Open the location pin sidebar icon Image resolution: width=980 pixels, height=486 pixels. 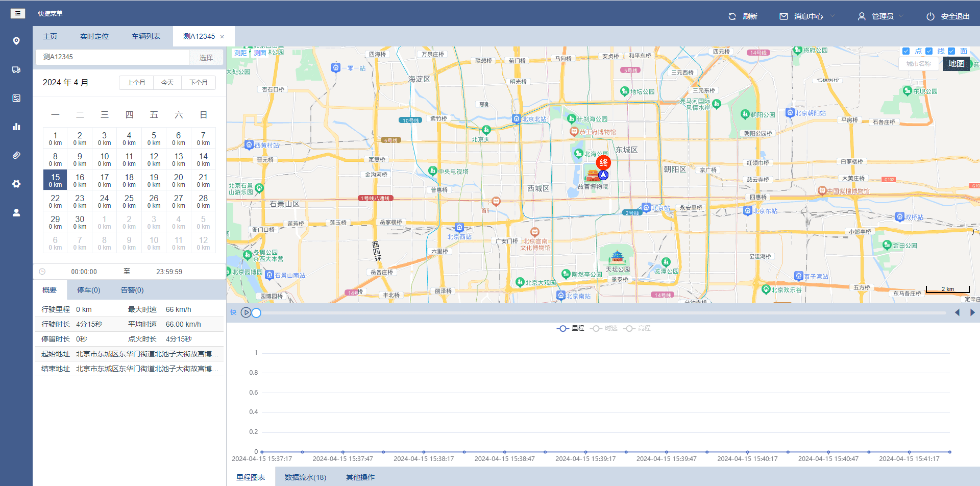tap(16, 41)
